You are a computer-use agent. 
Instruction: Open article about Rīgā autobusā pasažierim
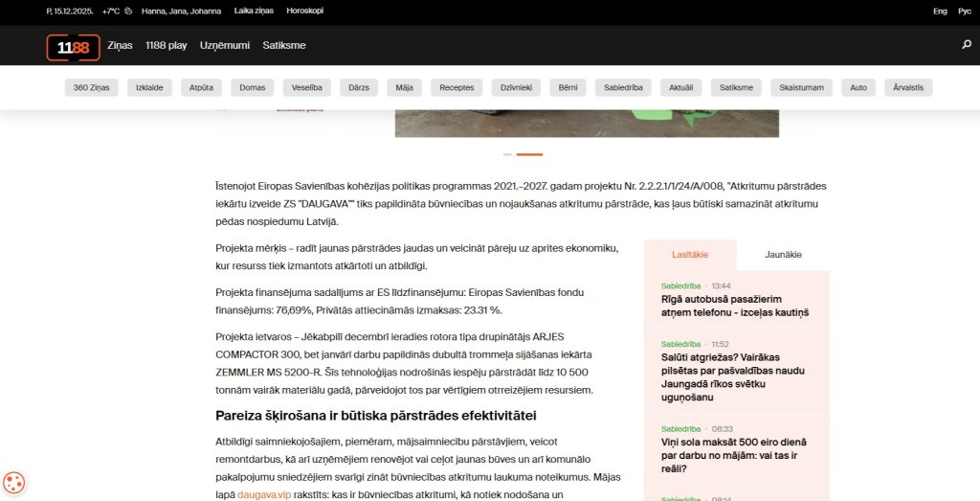(x=735, y=306)
